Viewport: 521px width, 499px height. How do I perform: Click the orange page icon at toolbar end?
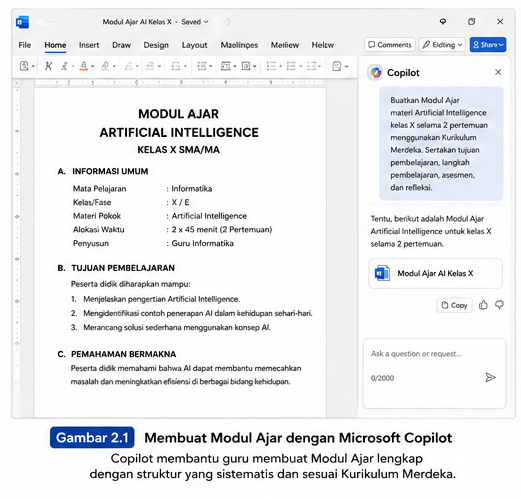(337, 66)
